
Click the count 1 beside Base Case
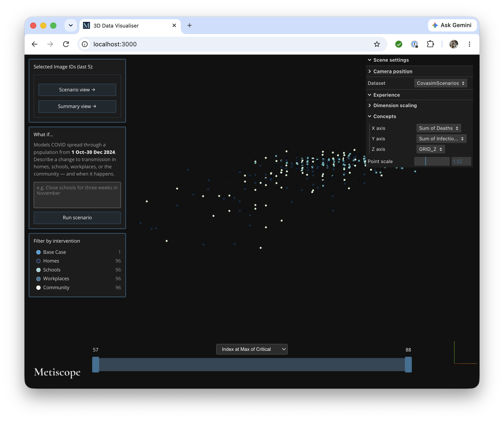[x=119, y=252]
